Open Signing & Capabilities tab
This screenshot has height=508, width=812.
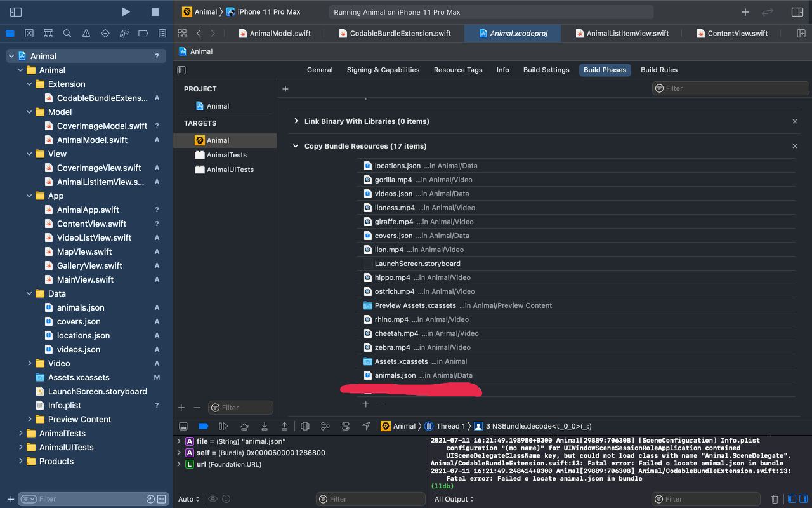383,70
